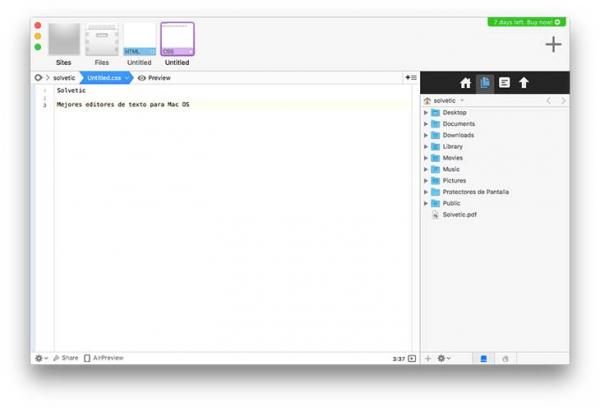Click the publish upload arrow icon
The width and height of the screenshot is (600, 408).
click(524, 83)
